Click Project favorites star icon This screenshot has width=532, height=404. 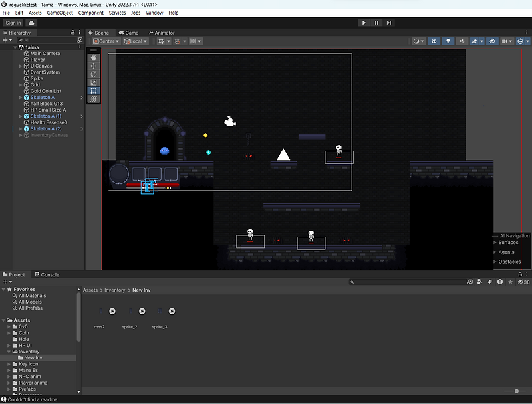(510, 282)
